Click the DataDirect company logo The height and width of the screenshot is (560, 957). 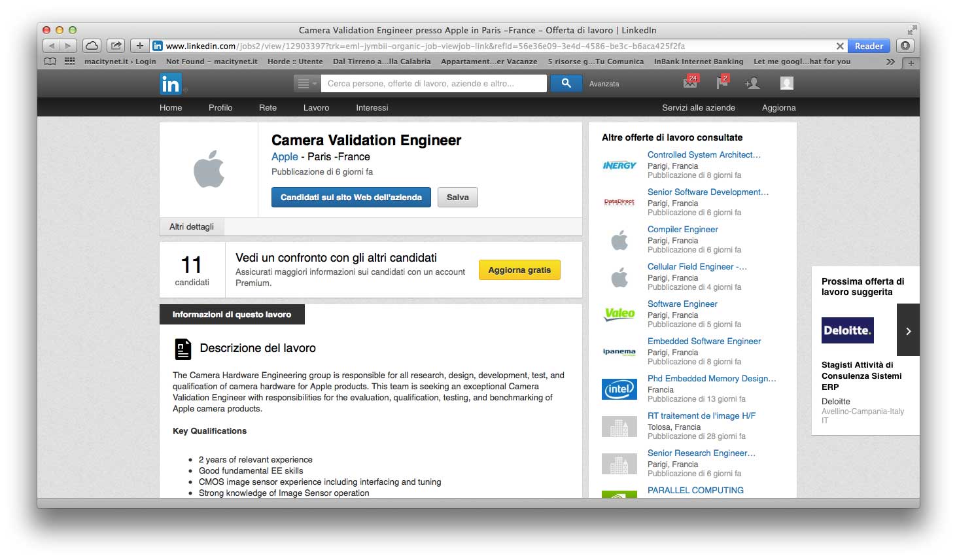619,202
